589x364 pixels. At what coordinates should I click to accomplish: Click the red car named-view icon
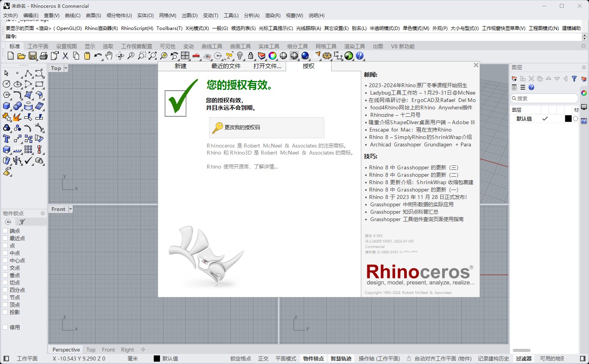(196, 56)
